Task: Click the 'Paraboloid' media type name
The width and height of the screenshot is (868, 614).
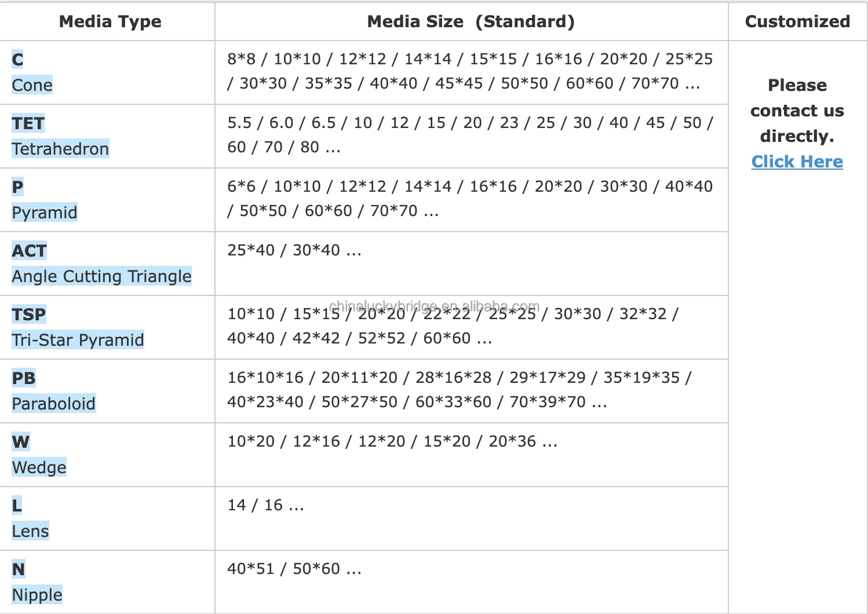Action: pyautogui.click(x=53, y=404)
